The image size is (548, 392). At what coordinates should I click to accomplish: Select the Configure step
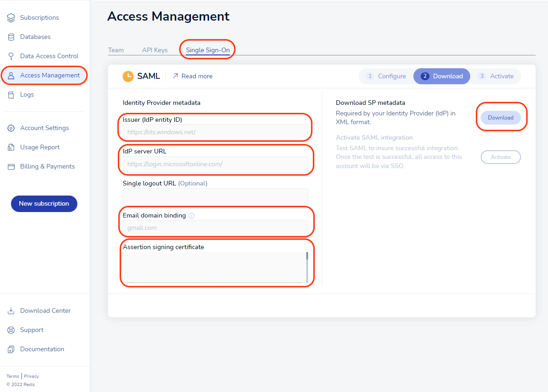[386, 76]
